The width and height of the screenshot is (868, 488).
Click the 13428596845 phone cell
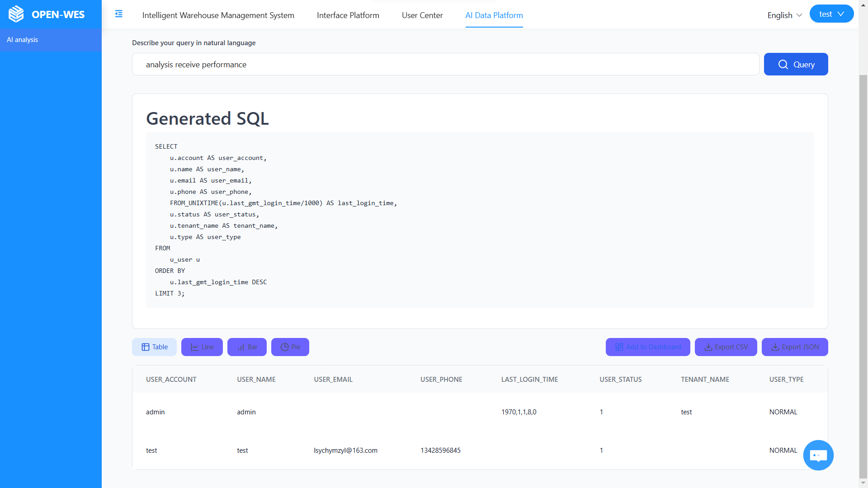pyautogui.click(x=441, y=450)
